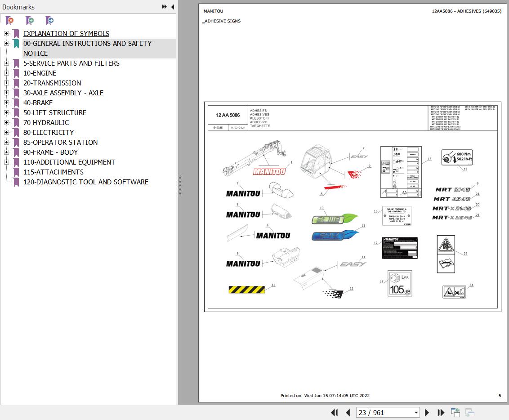The height and width of the screenshot is (420, 509).
Task: Collapse the Bookmarks panel with the left arrow
Action: click(172, 7)
